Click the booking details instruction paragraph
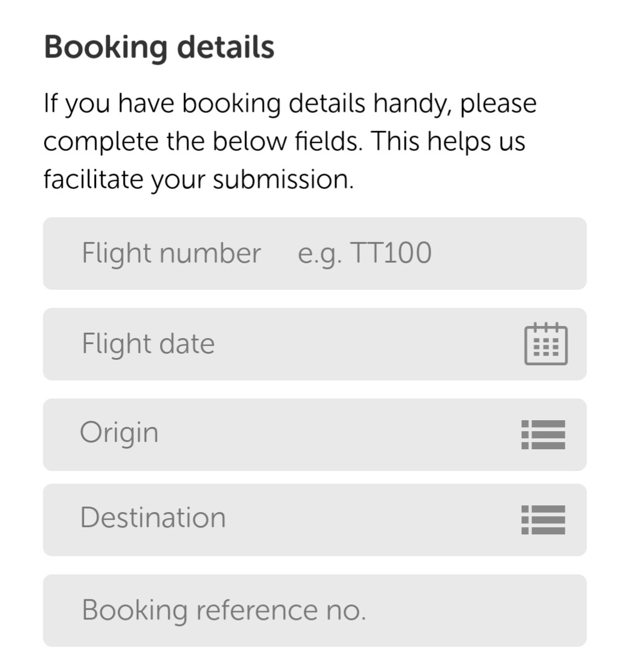 click(x=290, y=141)
